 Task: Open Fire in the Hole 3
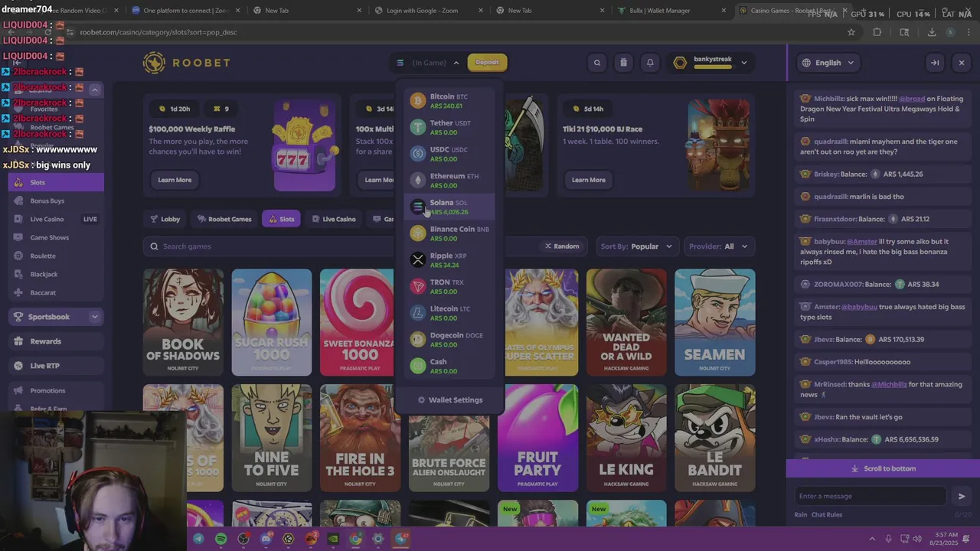pos(360,438)
